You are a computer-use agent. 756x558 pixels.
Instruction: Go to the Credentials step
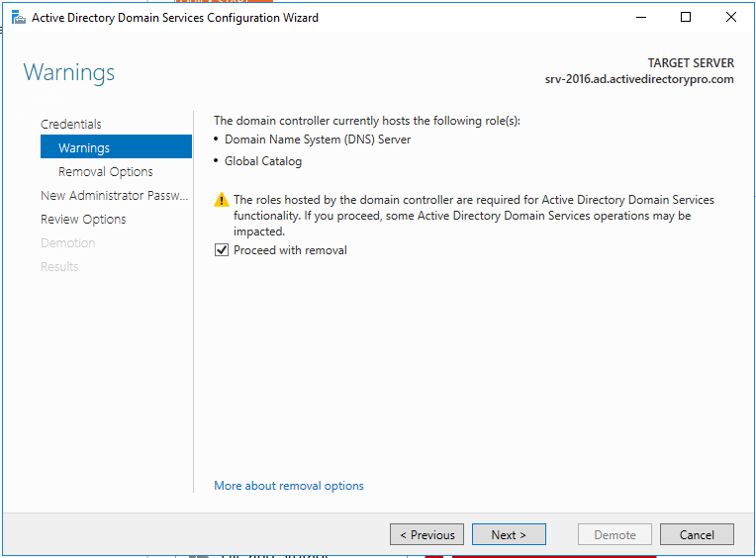(x=71, y=125)
